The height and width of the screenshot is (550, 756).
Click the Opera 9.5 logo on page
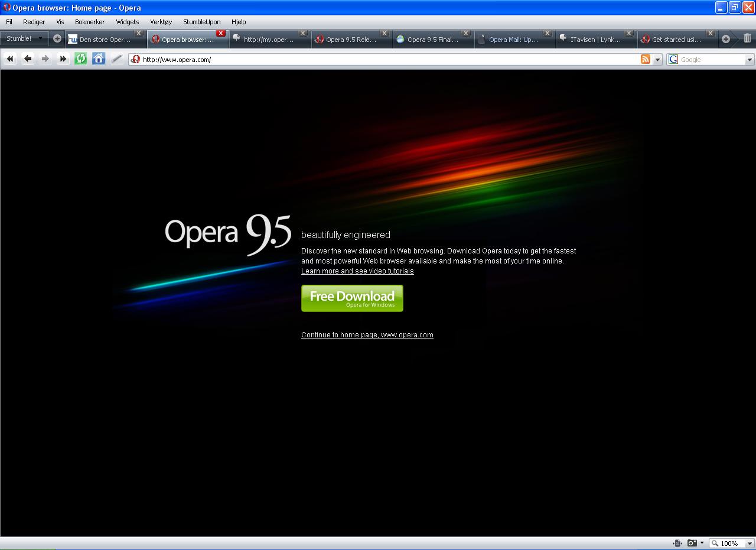point(228,235)
